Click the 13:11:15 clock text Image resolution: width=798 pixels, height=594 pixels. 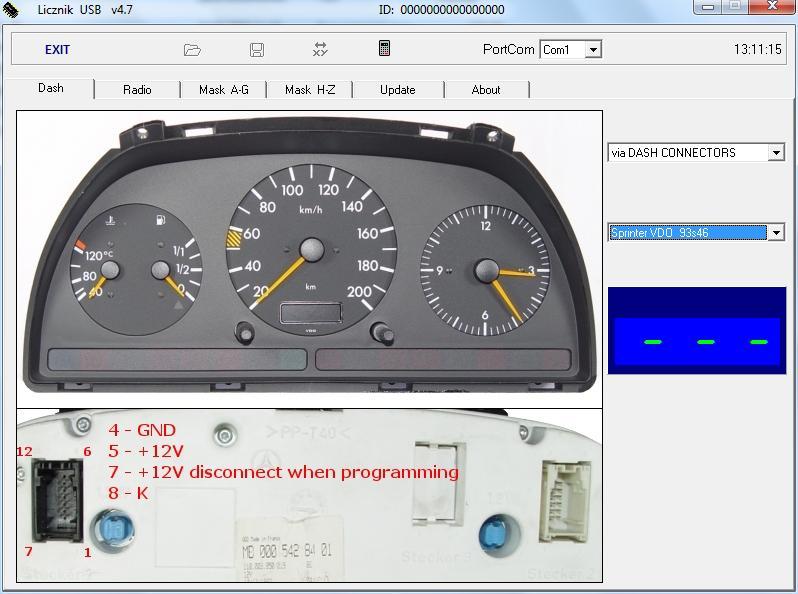pos(757,49)
